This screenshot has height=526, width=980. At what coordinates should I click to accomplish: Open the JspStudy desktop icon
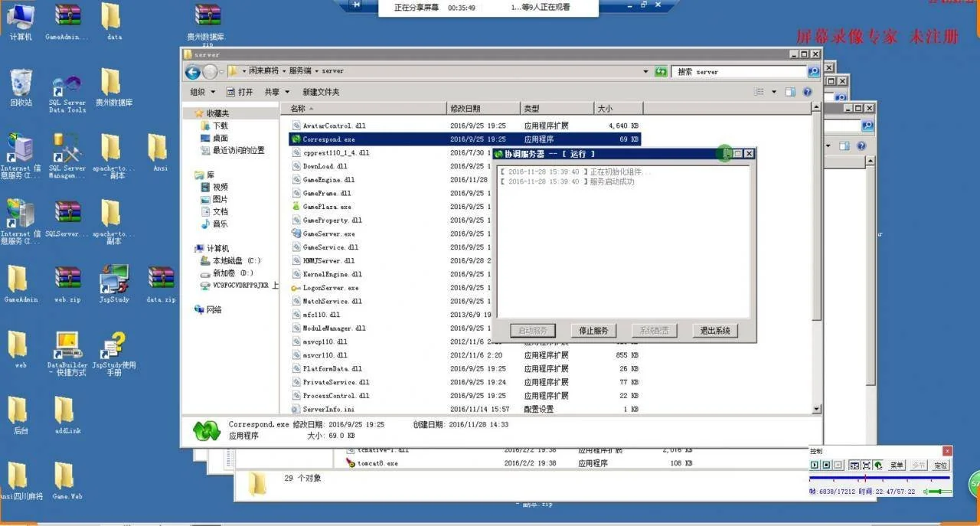tap(114, 281)
